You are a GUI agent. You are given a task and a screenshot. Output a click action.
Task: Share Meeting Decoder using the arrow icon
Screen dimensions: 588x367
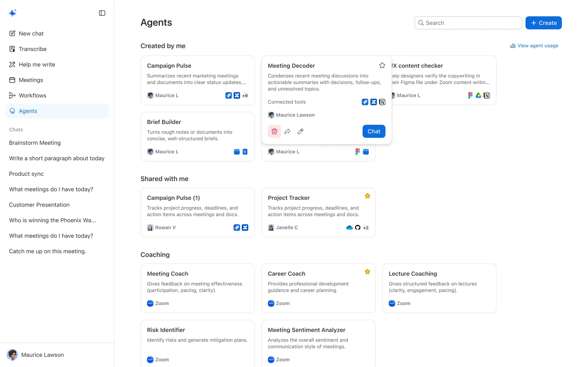pos(287,131)
